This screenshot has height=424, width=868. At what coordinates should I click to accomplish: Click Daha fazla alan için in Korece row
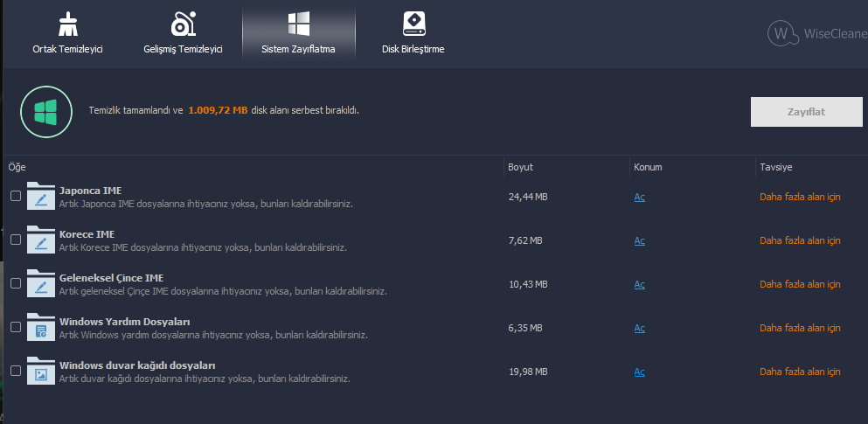pos(800,240)
